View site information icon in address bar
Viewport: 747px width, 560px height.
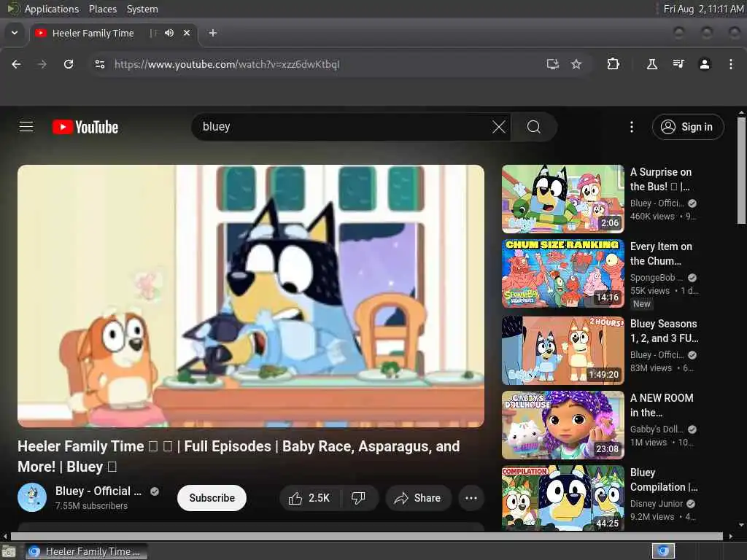pyautogui.click(x=99, y=64)
